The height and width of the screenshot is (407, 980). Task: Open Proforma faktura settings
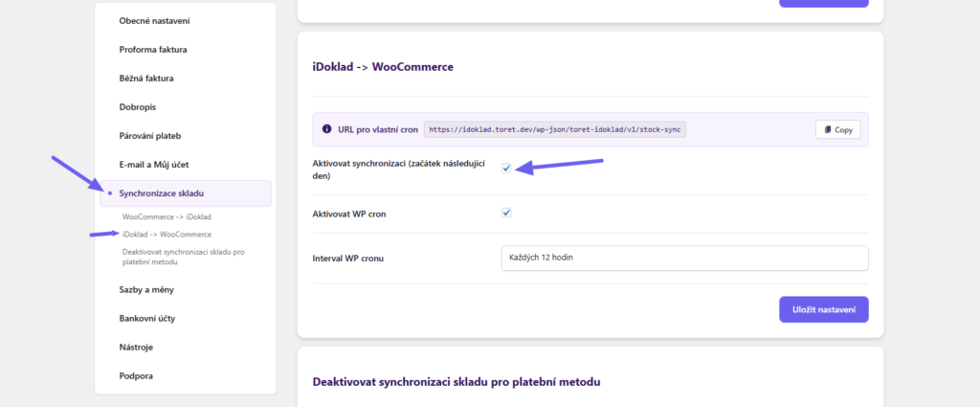pos(153,49)
